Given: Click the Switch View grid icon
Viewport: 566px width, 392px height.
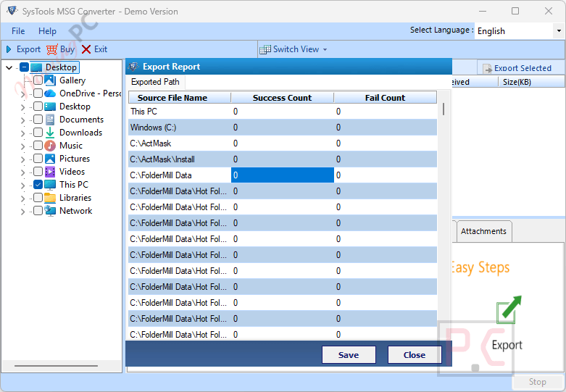Looking at the screenshot, I should (265, 49).
